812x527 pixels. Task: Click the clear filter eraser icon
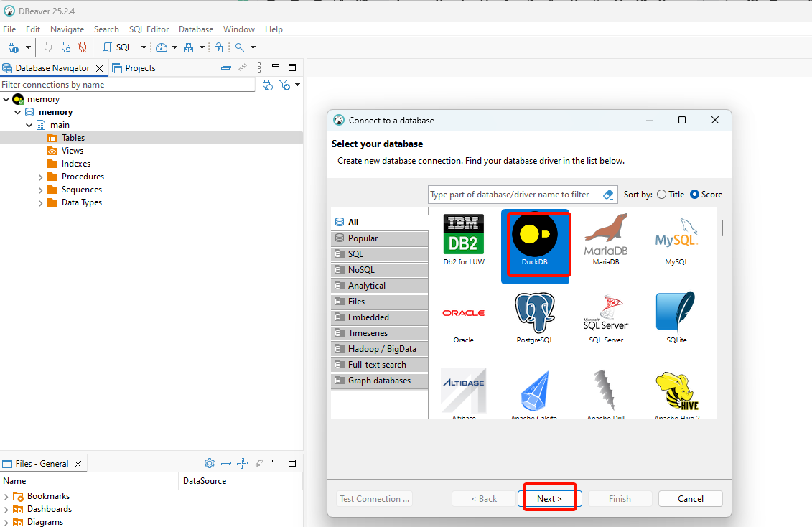tap(608, 195)
